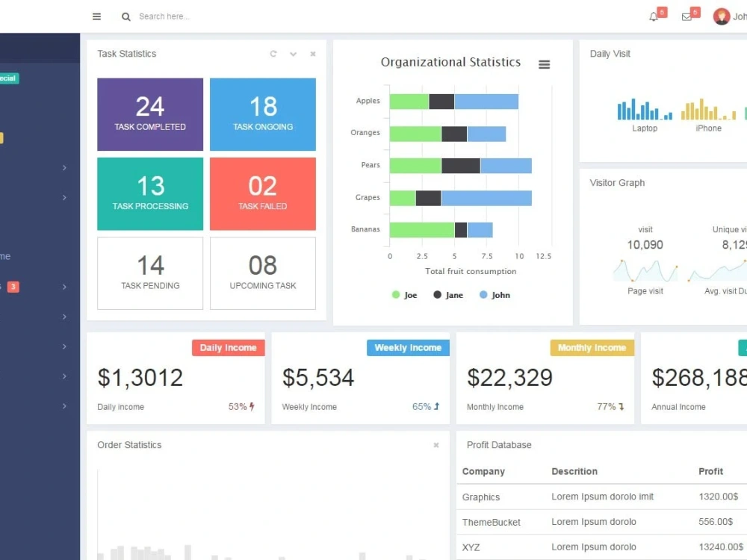The height and width of the screenshot is (560, 747).
Task: Select the 02 Task Failed tile
Action: pos(262,194)
